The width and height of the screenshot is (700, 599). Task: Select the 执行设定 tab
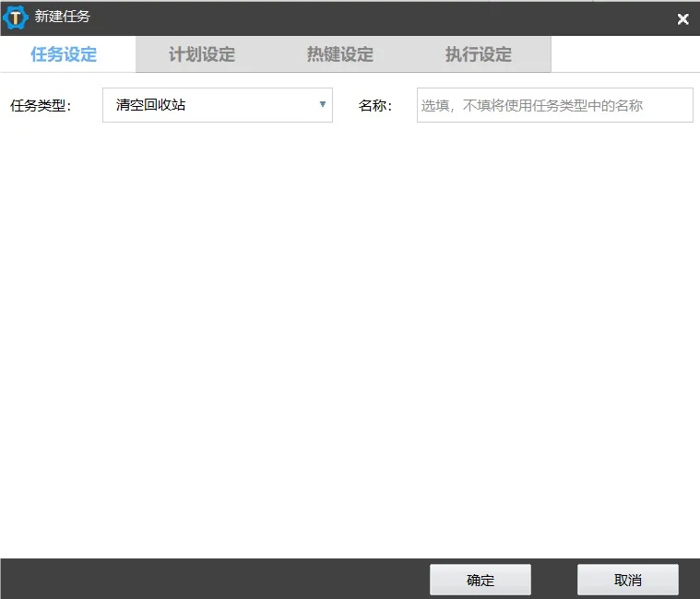tap(478, 54)
